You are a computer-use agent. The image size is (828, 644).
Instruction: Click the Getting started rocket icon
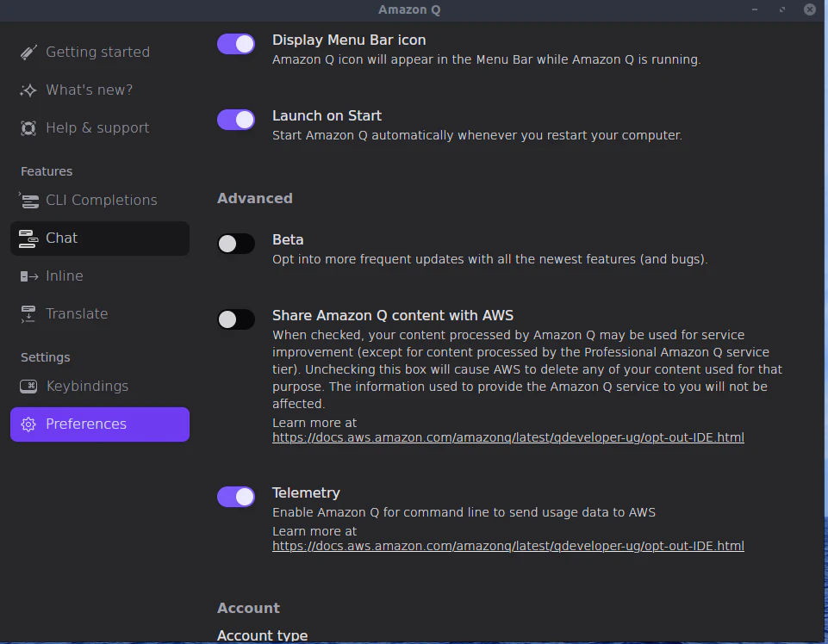pyautogui.click(x=28, y=53)
